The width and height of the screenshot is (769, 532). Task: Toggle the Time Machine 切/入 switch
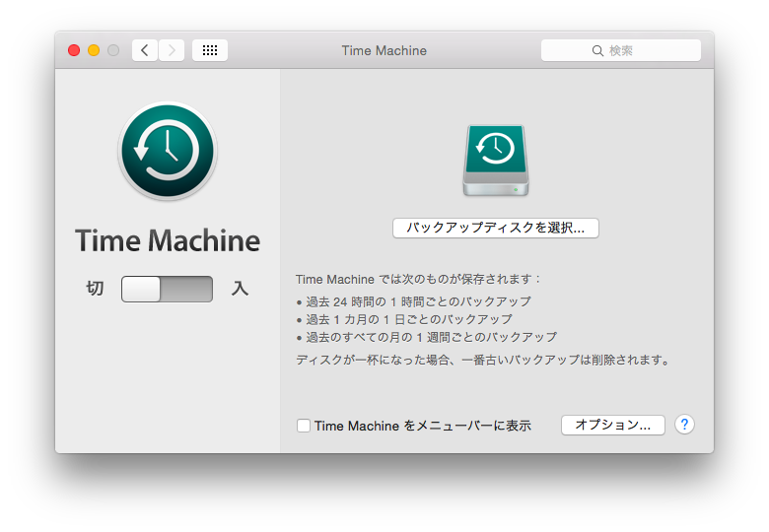(x=167, y=289)
